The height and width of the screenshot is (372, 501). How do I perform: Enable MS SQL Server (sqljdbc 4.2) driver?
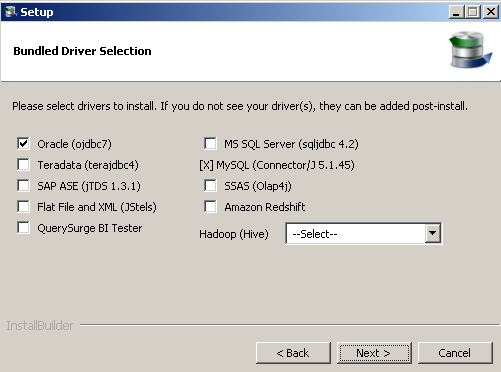[x=210, y=144]
